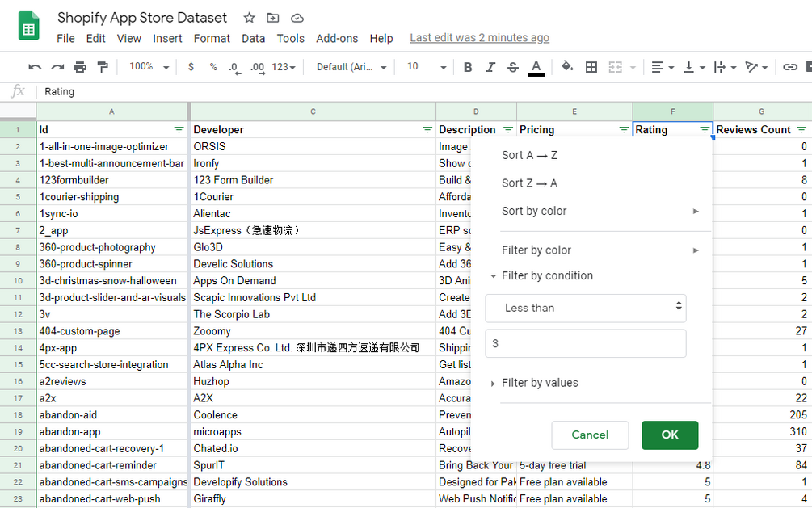Open the zoom 100% dropdown
The image size is (812, 508).
pos(149,67)
